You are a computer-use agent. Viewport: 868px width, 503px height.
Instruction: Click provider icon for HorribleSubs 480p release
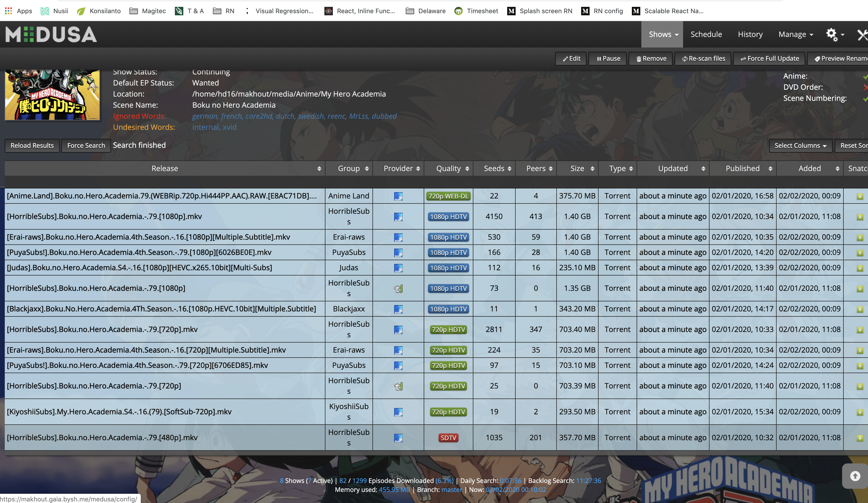point(398,438)
